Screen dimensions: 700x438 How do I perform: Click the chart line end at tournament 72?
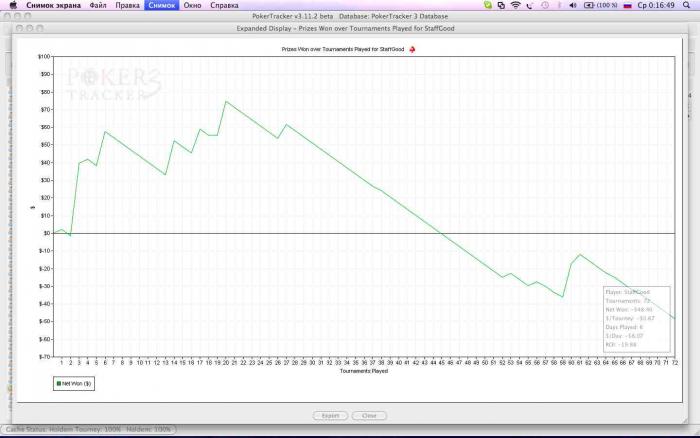tap(675, 318)
